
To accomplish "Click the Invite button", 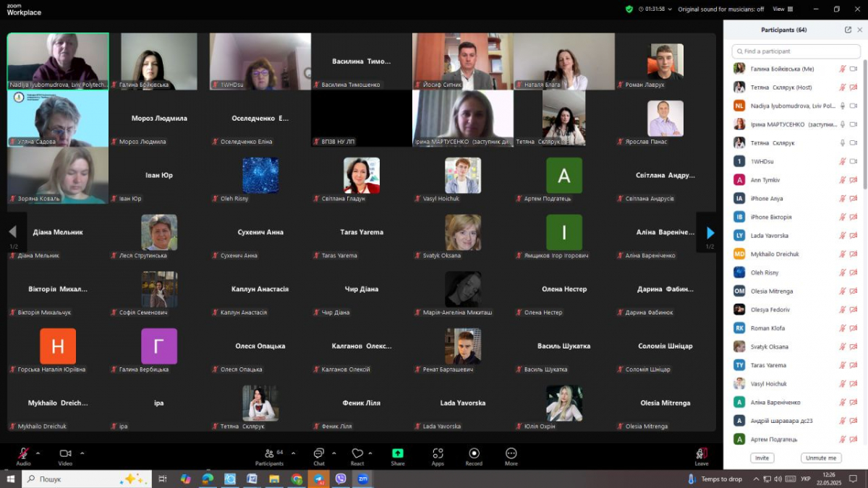I will pos(762,458).
